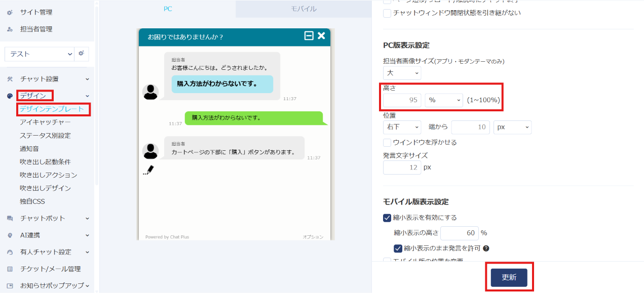Click the 高さ value field showing 95
Screen dimensions: 644x293
(402, 100)
